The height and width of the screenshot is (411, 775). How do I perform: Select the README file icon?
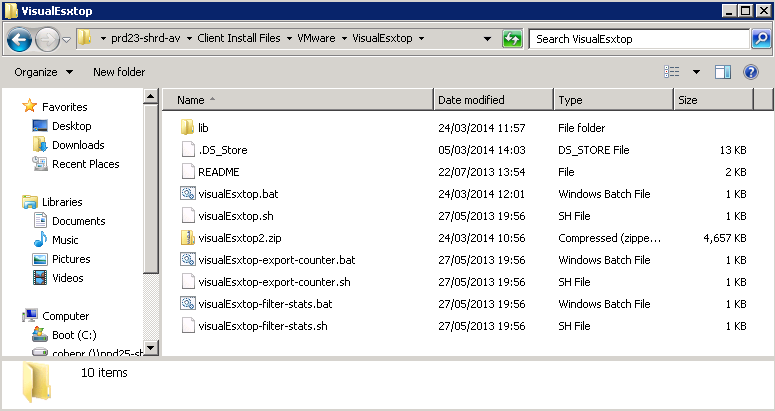click(x=188, y=171)
